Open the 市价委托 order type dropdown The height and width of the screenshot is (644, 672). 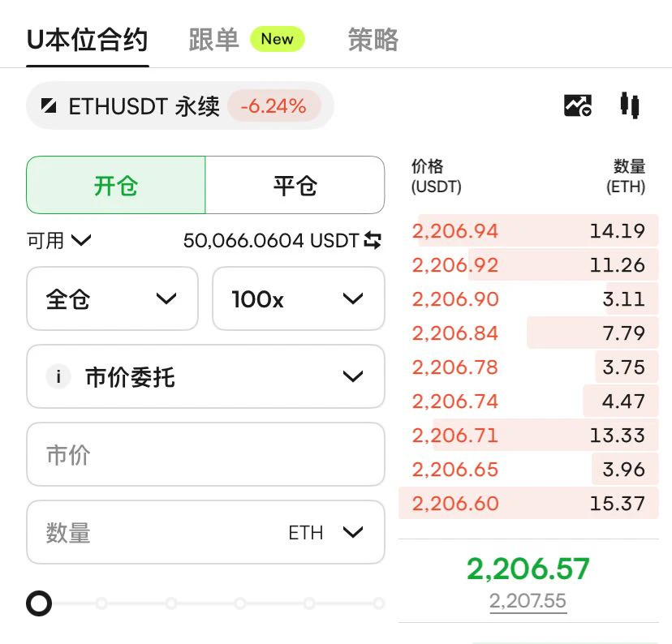pyautogui.click(x=205, y=376)
